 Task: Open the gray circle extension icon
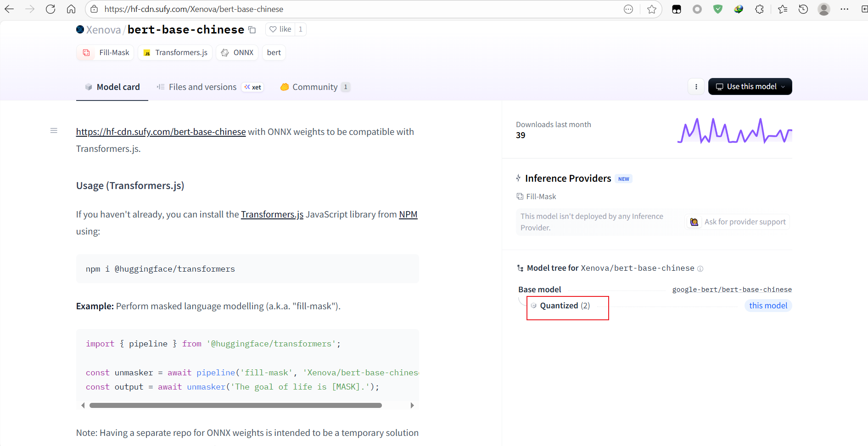(x=697, y=9)
